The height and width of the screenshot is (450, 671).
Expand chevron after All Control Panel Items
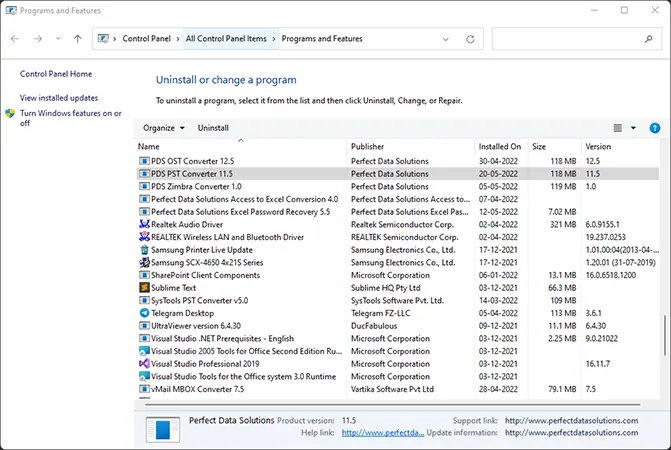tap(274, 39)
